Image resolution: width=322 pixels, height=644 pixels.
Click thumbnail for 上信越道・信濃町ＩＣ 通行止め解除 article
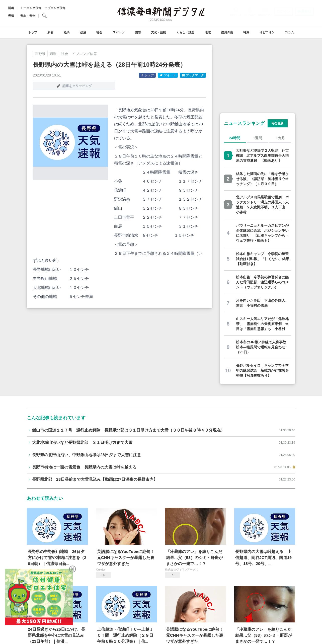point(126,604)
